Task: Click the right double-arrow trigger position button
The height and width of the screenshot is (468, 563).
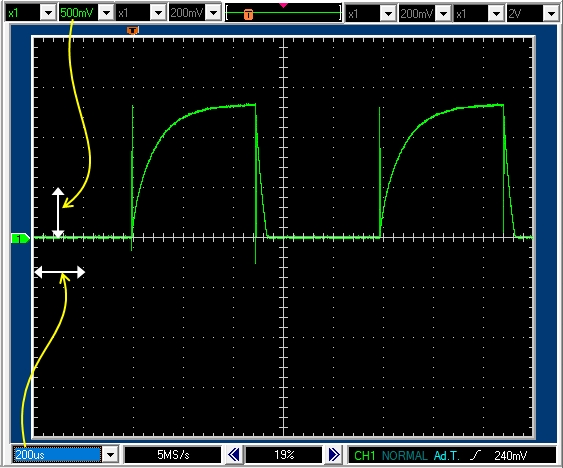Action: 334,455
